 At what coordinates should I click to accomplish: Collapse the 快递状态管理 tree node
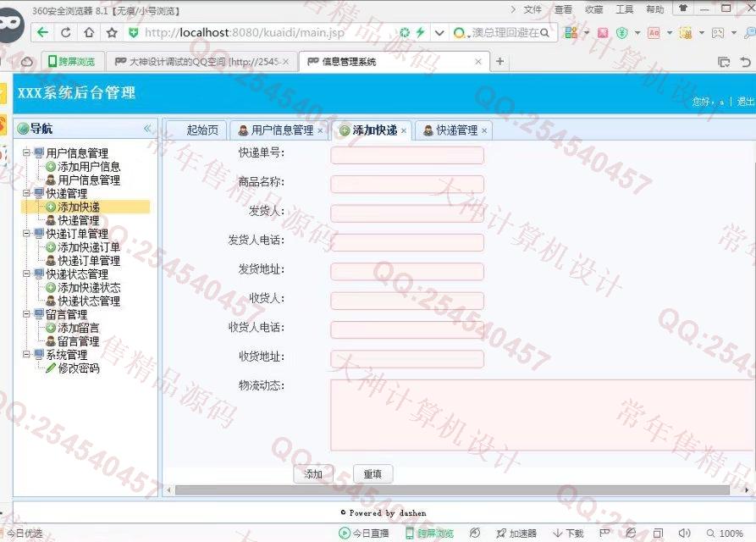pos(26,274)
